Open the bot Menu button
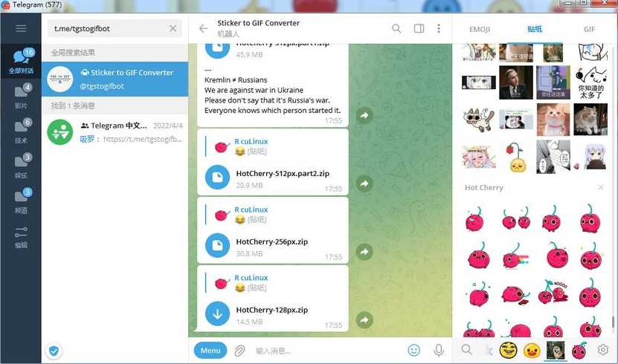This screenshot has width=618, height=364. (x=210, y=350)
